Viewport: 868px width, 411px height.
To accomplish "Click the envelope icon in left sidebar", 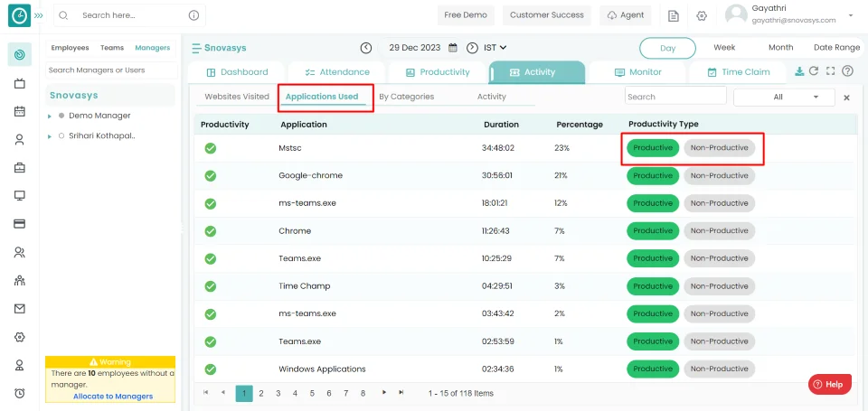I will point(19,308).
